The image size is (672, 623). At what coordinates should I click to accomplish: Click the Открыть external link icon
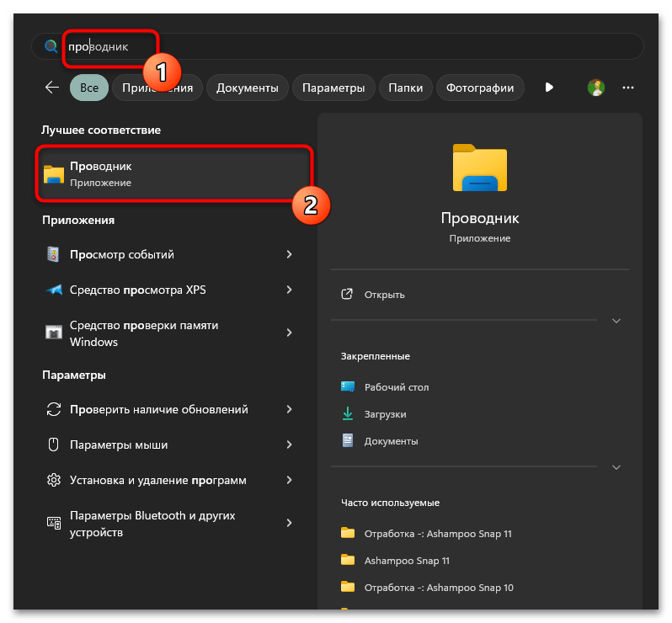347,294
